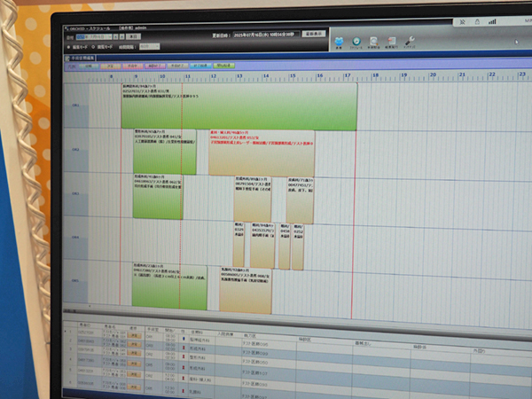
Task: Click the lock icon beside signal bars
Action: [x=477, y=21]
